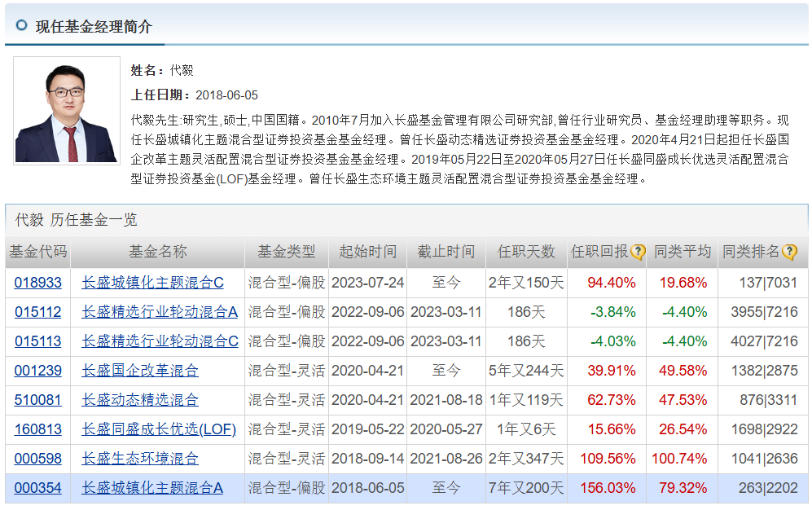Image resolution: width=812 pixels, height=510 pixels.
Task: Click the end date 2021-08-26
Action: 446,459
